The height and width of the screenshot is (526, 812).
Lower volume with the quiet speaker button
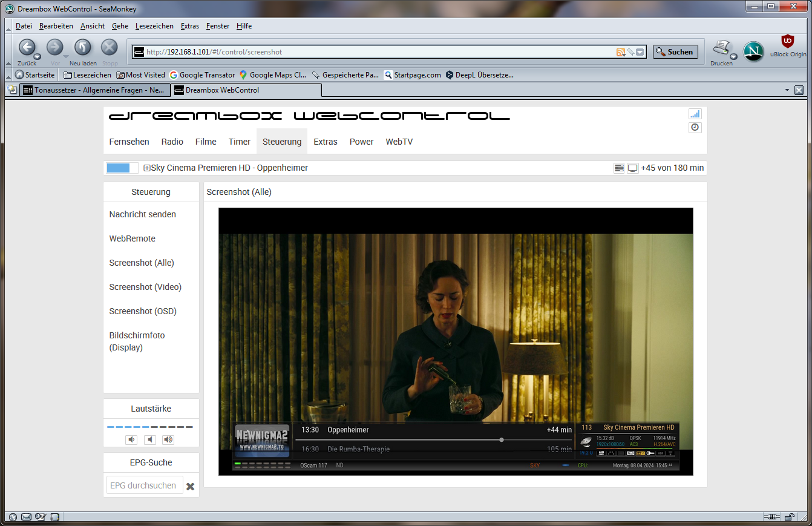pos(132,439)
